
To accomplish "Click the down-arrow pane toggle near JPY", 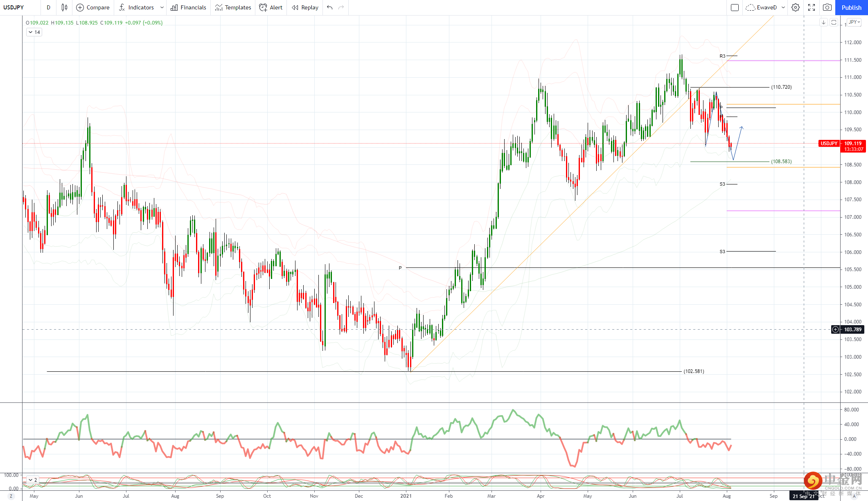I will 823,22.
